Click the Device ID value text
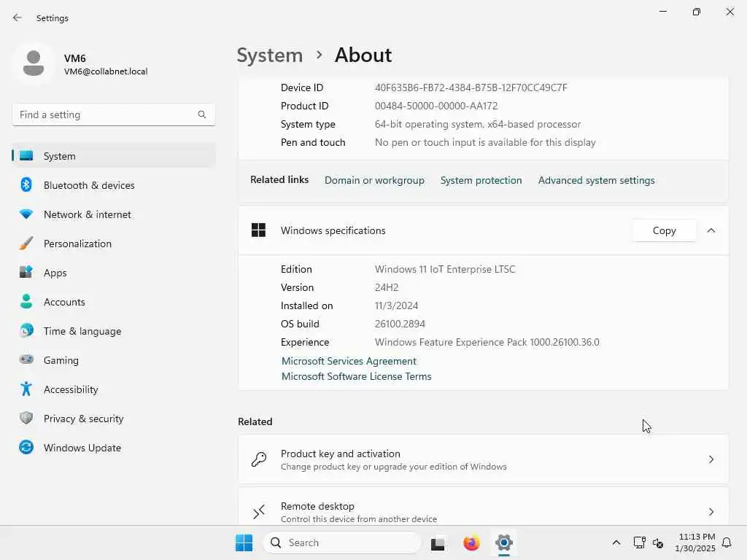 [x=471, y=87]
